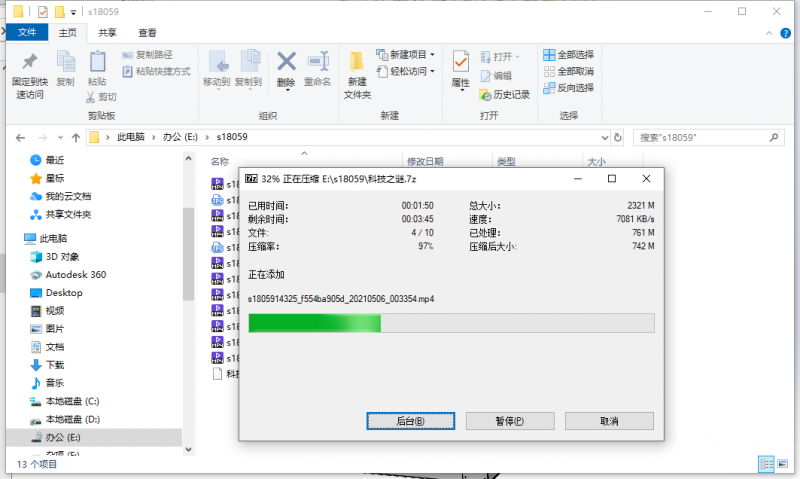Switch to the View ribbon tab
800x479 pixels.
(x=147, y=33)
